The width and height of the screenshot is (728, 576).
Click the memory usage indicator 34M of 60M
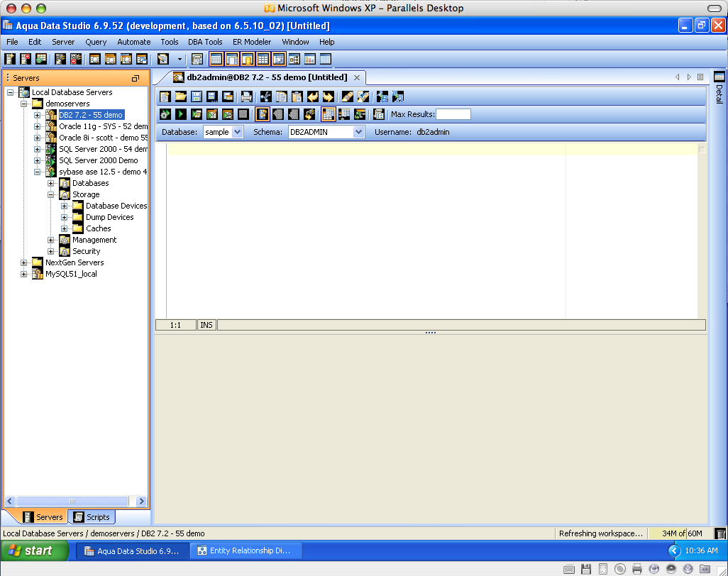681,533
